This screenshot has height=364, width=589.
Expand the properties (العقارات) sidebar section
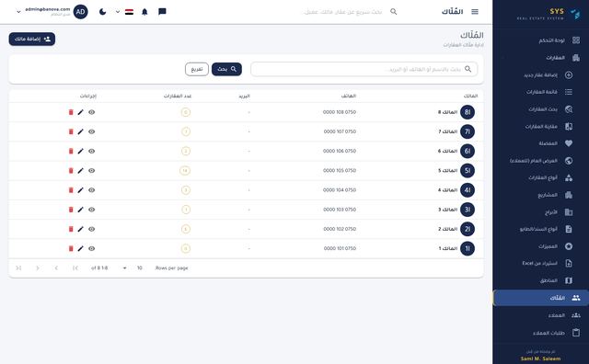click(x=541, y=57)
